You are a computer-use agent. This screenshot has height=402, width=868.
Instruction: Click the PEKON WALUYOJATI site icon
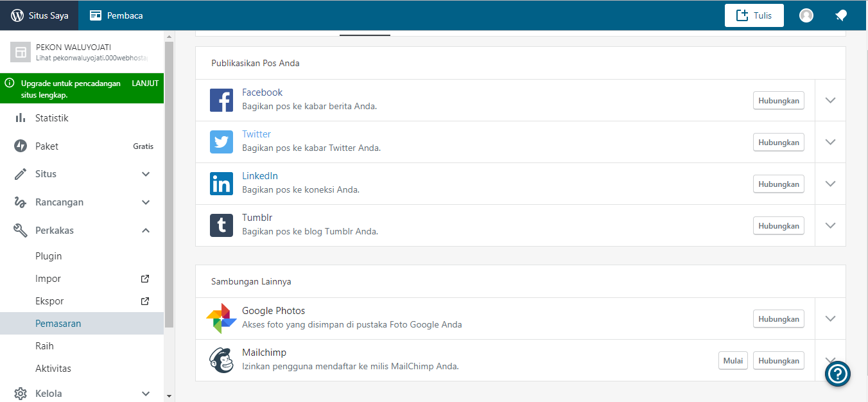[x=21, y=52]
